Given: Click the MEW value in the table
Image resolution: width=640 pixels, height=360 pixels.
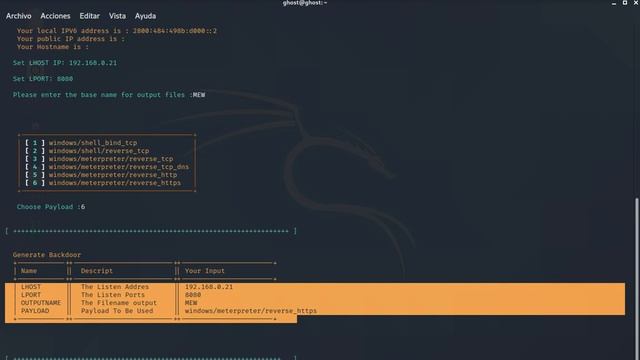Looking at the screenshot, I should [191, 303].
